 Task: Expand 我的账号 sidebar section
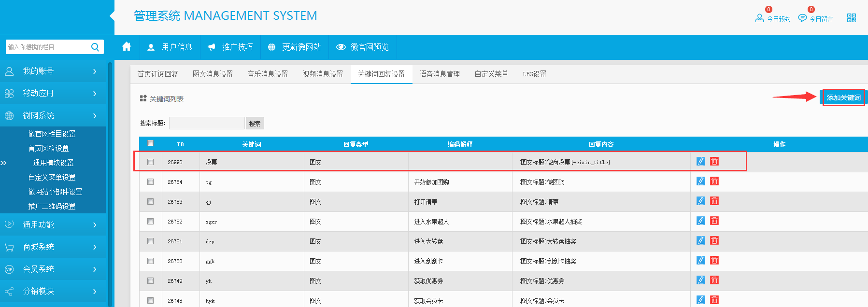click(53, 71)
